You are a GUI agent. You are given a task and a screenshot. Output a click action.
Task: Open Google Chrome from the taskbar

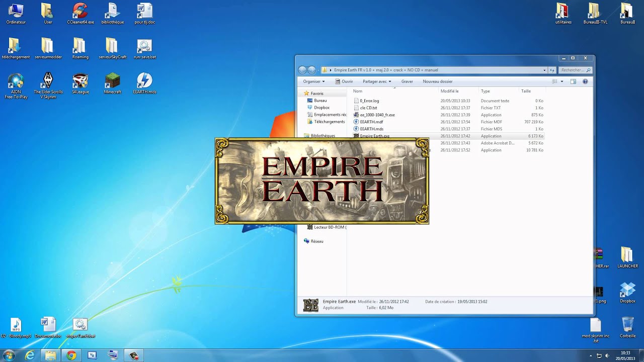click(71, 354)
